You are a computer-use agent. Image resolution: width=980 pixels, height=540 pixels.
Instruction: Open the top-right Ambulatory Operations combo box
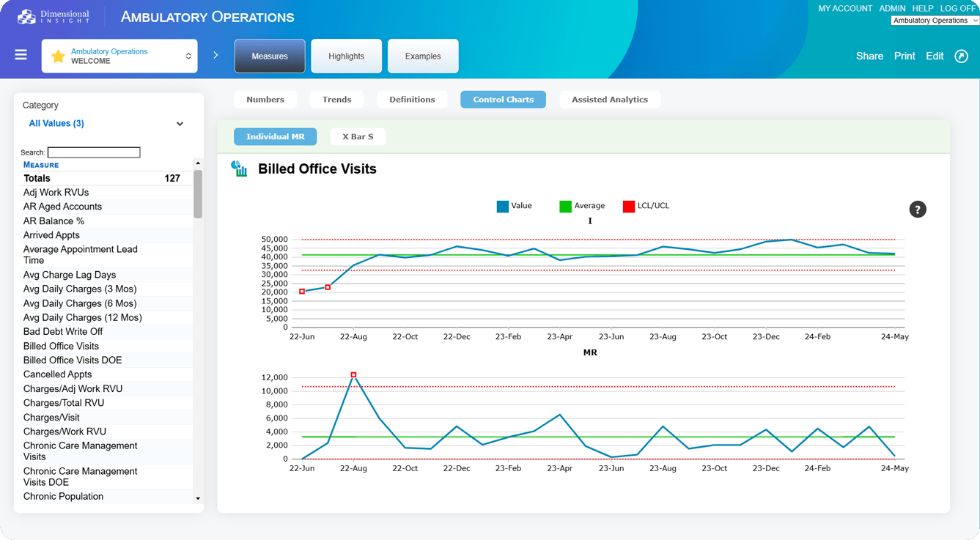[x=935, y=21]
